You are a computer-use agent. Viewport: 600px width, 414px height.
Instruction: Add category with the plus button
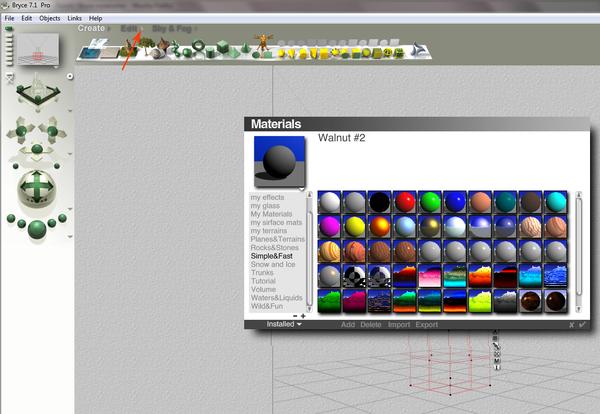tap(303, 316)
